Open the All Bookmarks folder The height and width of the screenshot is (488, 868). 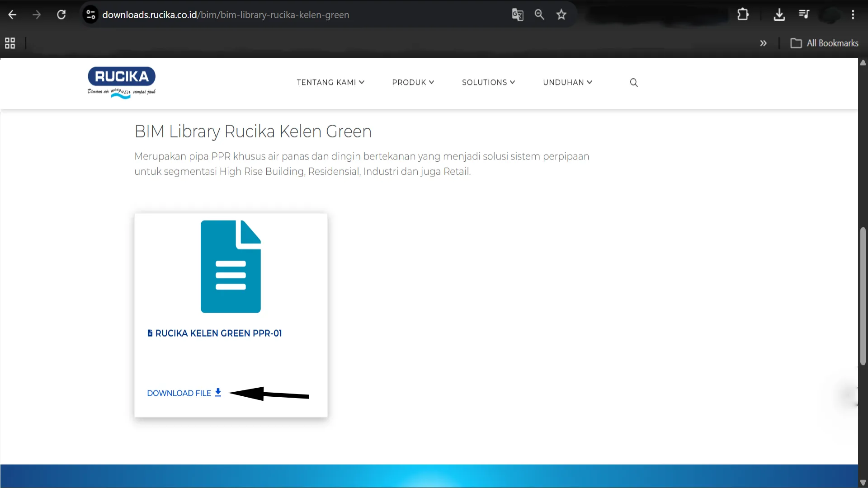click(825, 43)
